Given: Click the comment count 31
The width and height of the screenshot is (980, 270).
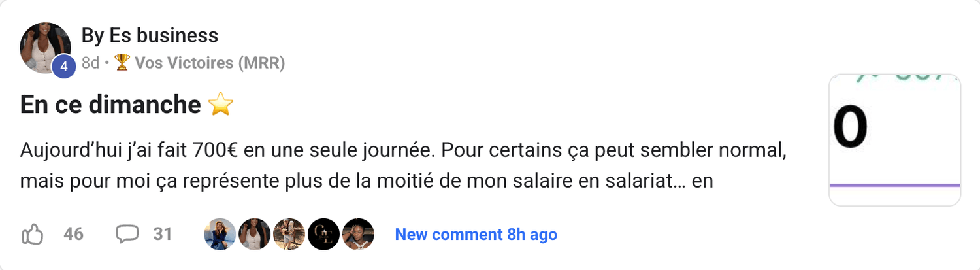Looking at the screenshot, I should click(x=162, y=234).
